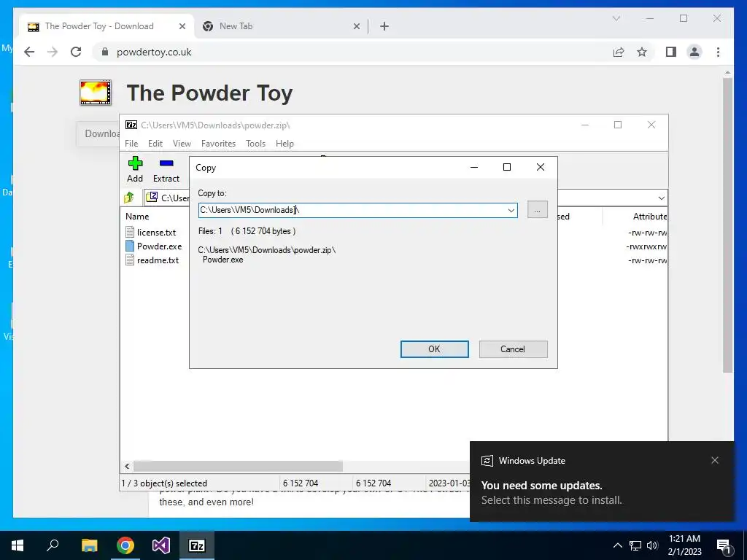Close the New Tab tab
This screenshot has width=747, height=560.
356,26
